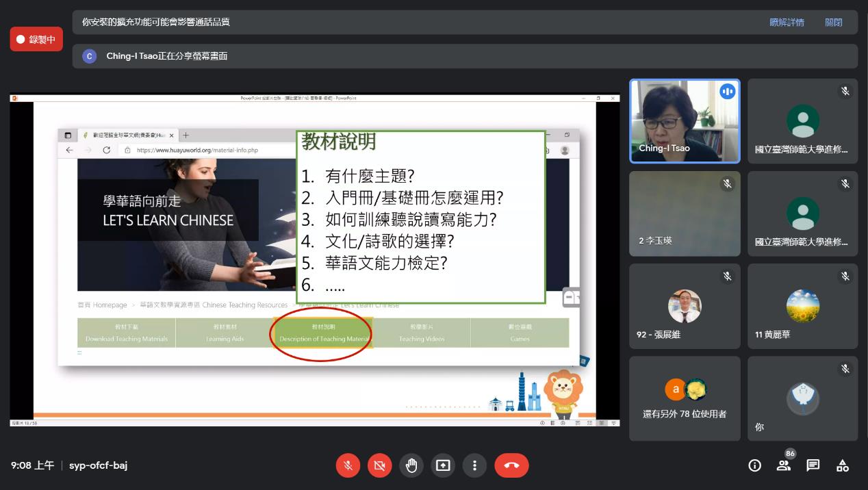Click the muted mic icon on 黃麗華's tile

point(845,277)
